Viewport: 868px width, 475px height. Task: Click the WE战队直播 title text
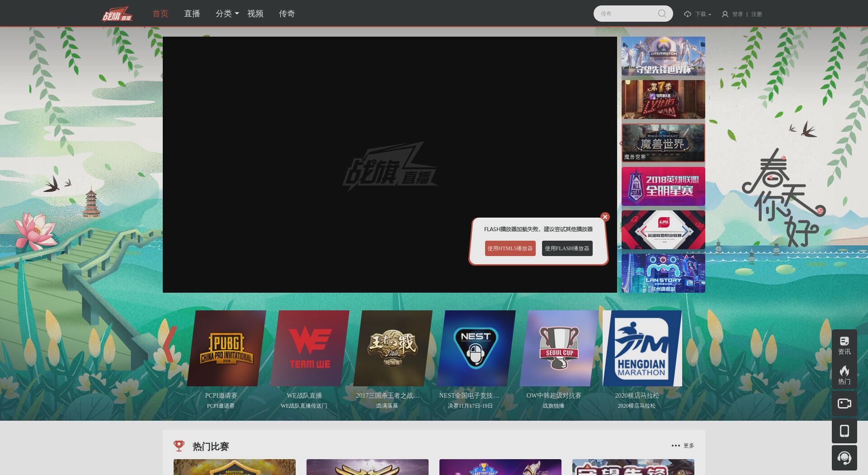click(304, 395)
